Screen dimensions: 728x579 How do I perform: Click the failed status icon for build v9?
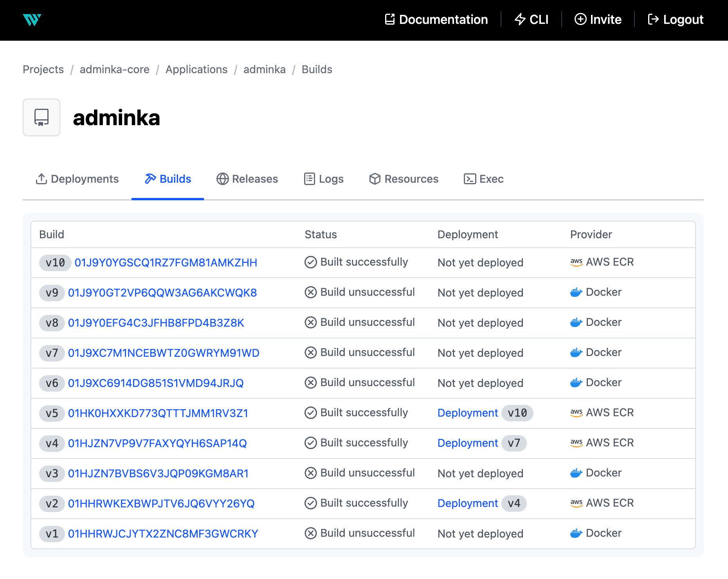310,292
